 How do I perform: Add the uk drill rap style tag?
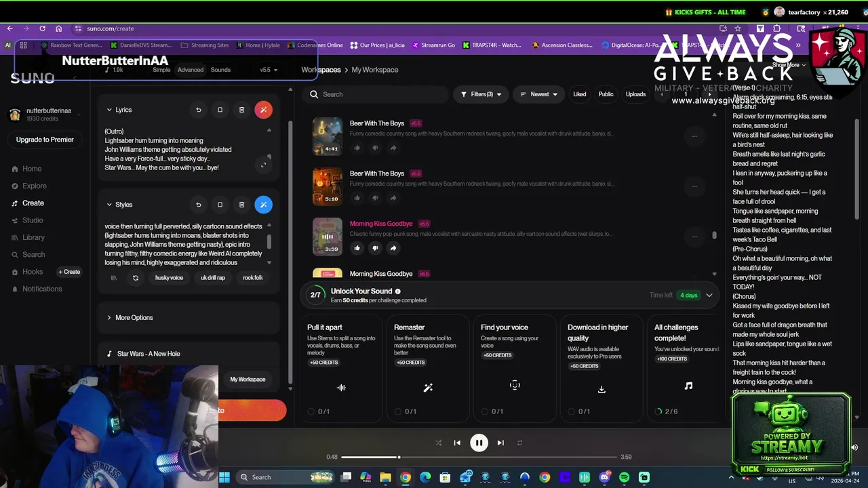[213, 278]
